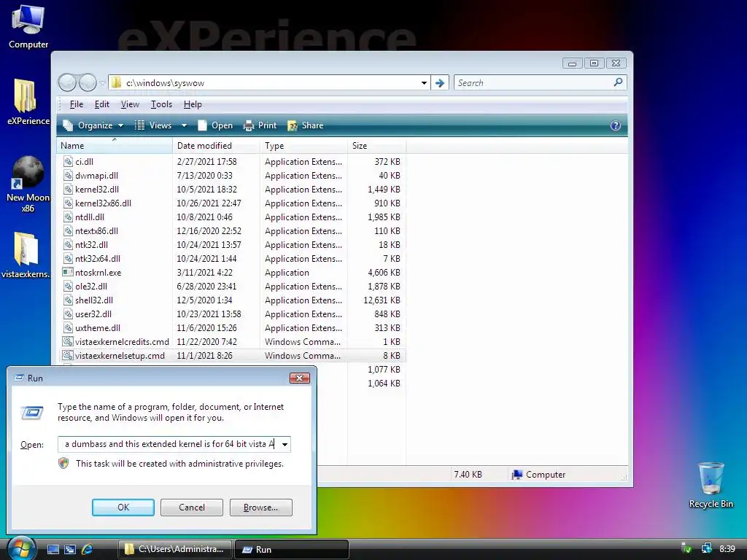The height and width of the screenshot is (560, 747).
Task: Launch the New Moon x86 shortcut
Action: point(28,184)
